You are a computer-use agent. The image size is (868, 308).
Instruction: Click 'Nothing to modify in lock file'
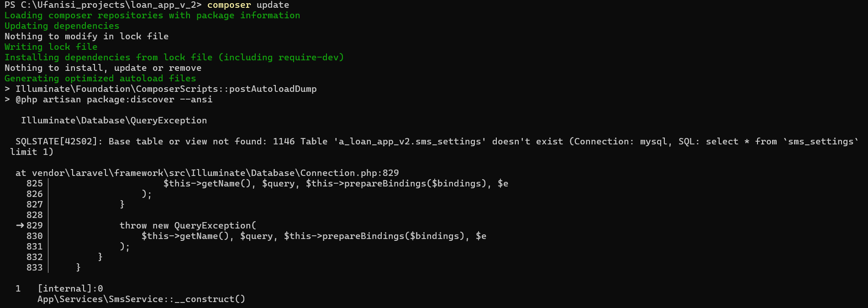86,37
